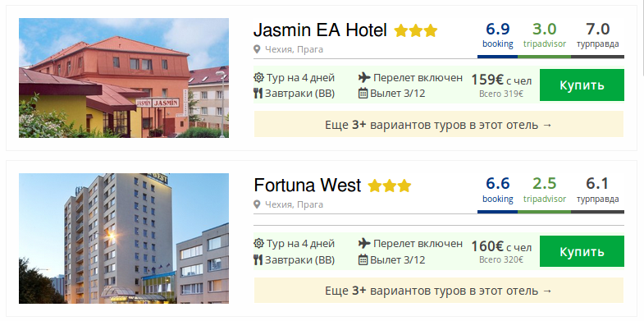Open the Jasmin EA Hotel title link

tap(320, 30)
